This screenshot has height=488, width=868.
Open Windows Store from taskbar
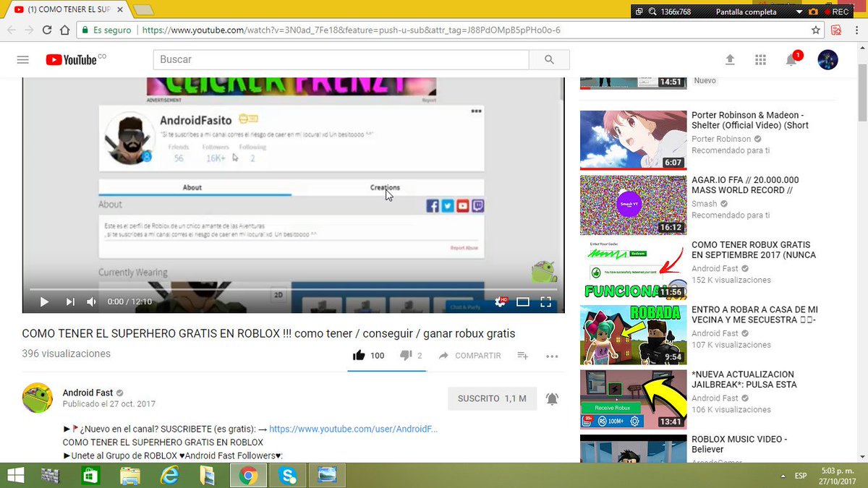pos(90,476)
